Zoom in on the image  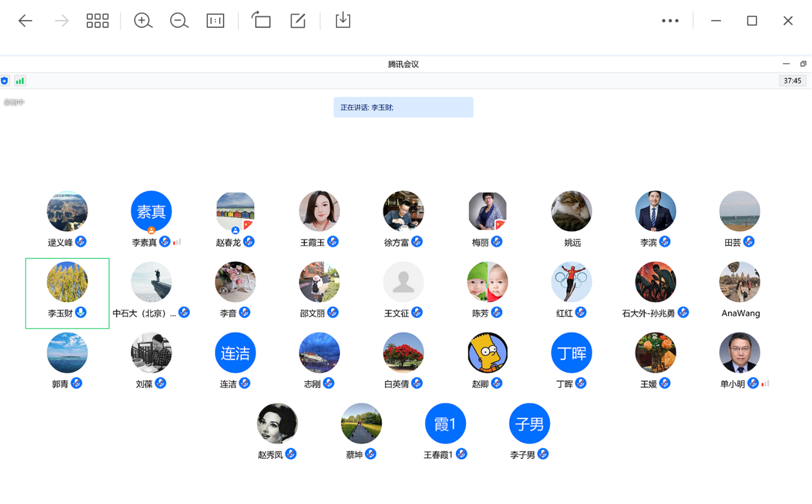coord(143,21)
